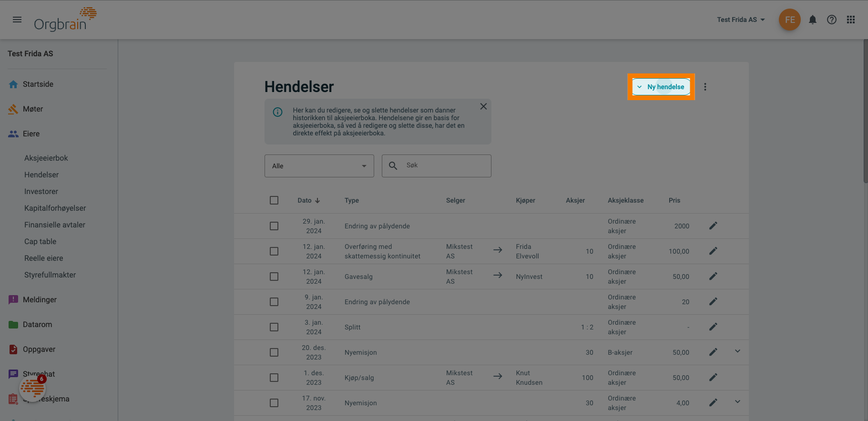Screen dimensions: 868x421
Task: Open the notifications bell
Action: (x=813, y=20)
